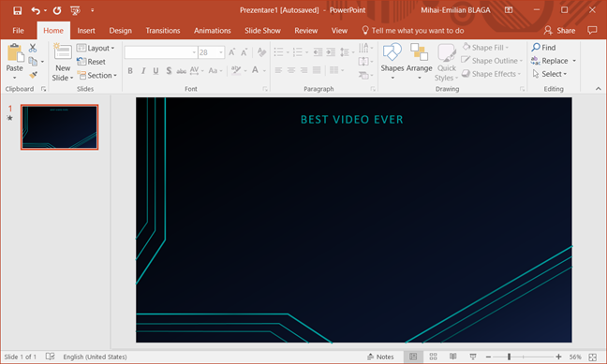Align text left
The image size is (607, 364).
(278, 70)
